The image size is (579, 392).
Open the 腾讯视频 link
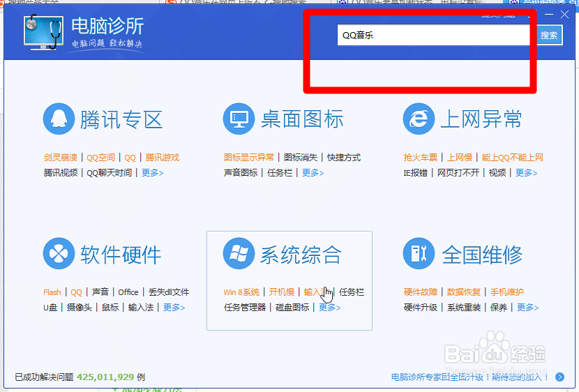61,173
